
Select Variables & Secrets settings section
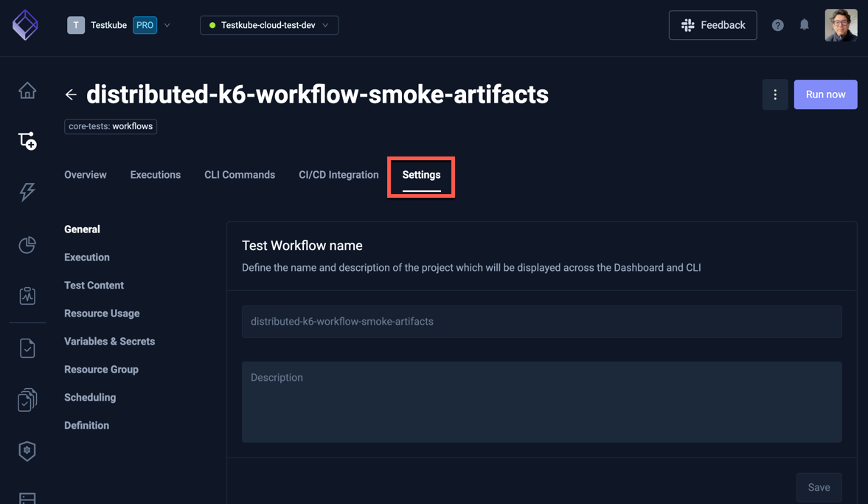109,342
